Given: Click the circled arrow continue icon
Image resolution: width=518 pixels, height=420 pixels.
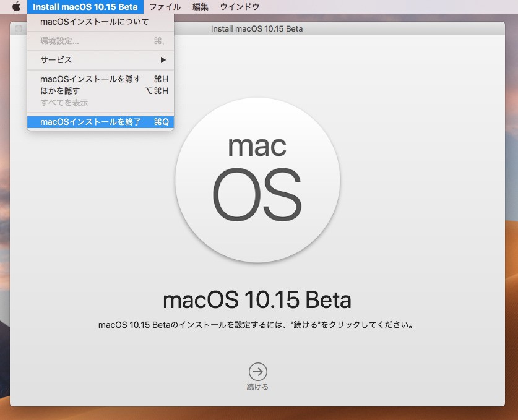Looking at the screenshot, I should [x=258, y=371].
